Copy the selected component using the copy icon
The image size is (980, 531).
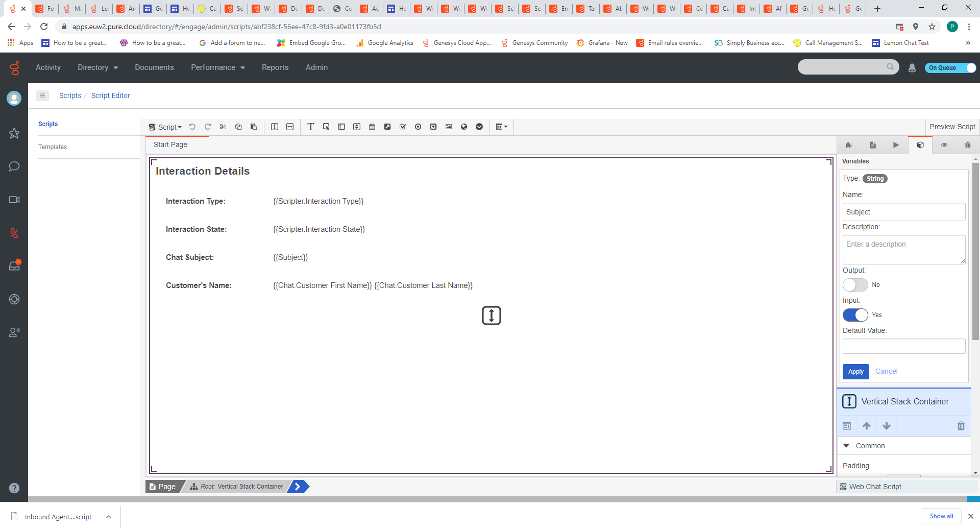(x=238, y=127)
